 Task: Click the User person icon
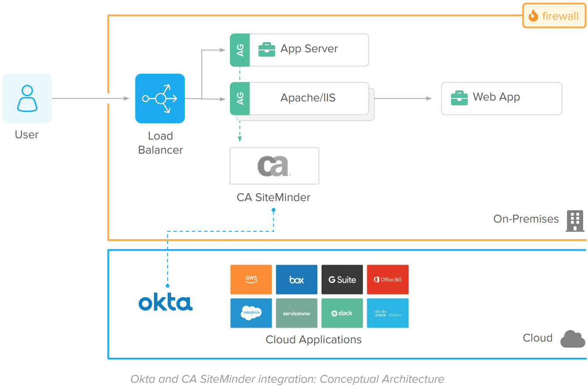(27, 98)
